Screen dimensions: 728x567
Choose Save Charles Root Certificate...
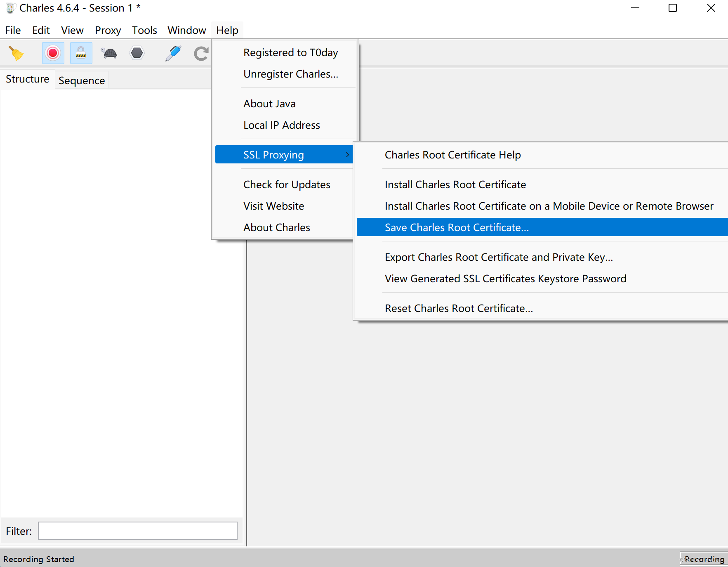coord(542,227)
